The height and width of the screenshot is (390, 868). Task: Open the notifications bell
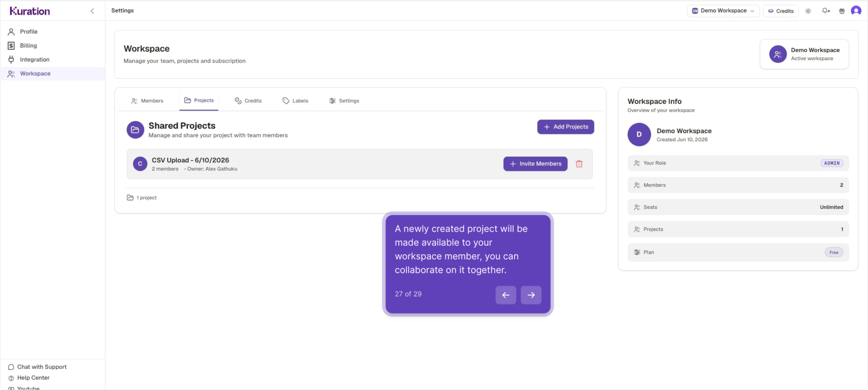point(826,11)
